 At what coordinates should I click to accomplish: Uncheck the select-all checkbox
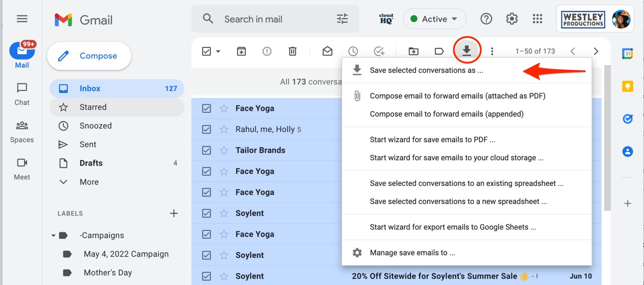206,51
